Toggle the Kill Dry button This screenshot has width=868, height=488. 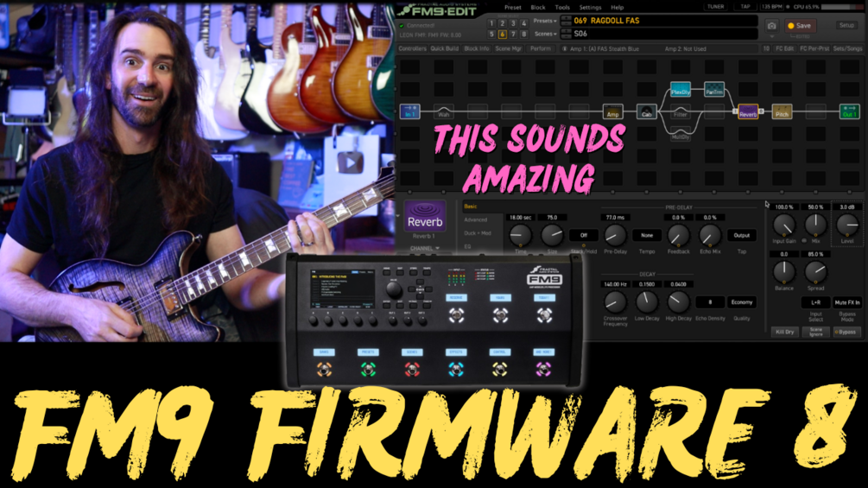pos(785,332)
